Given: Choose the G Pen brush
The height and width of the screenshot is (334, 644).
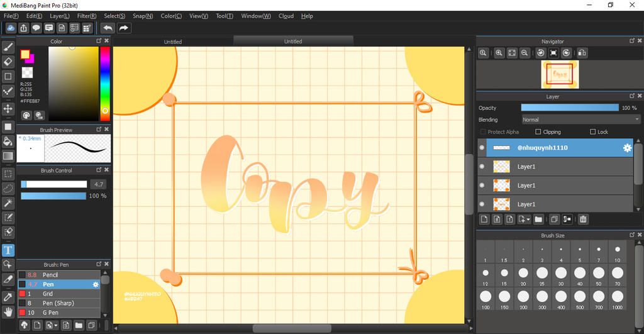Looking at the screenshot, I should click(x=59, y=313).
